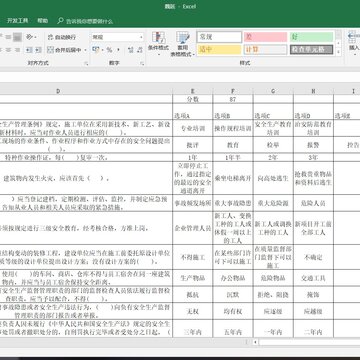This screenshot has height=360, width=360.
Task: Open 对齐方式 dialog launcher
Action: click(x=86, y=63)
